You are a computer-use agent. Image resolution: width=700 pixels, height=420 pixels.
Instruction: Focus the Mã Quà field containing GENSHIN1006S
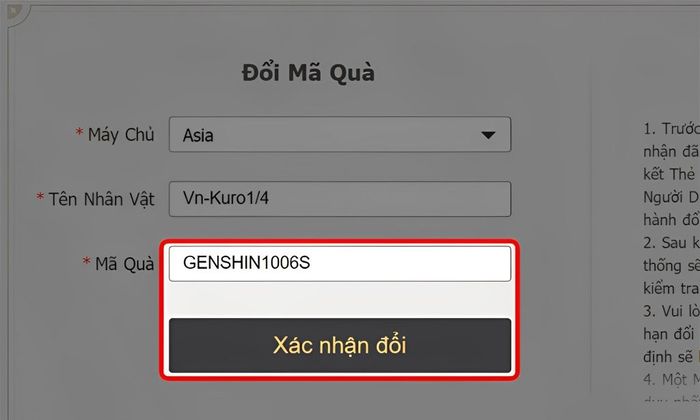coord(340,263)
